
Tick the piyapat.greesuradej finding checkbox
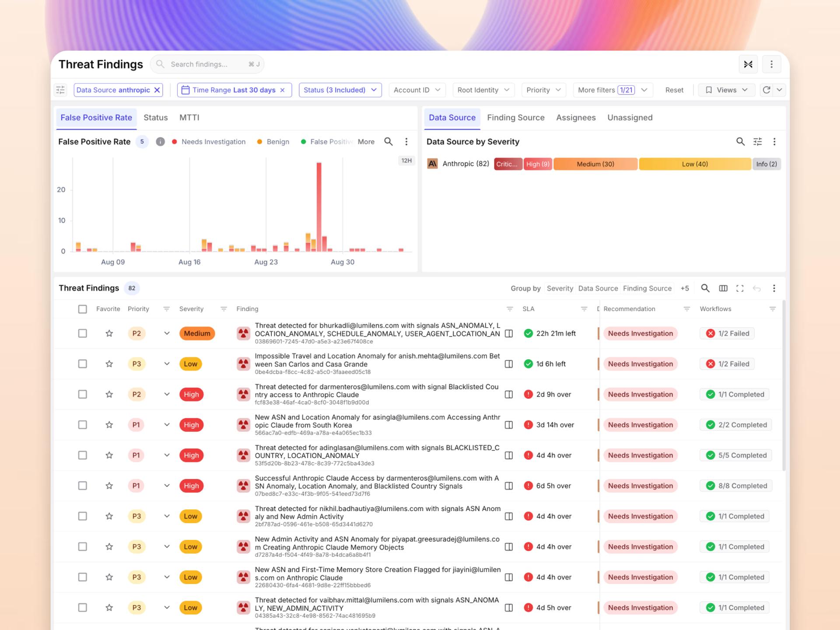82,547
